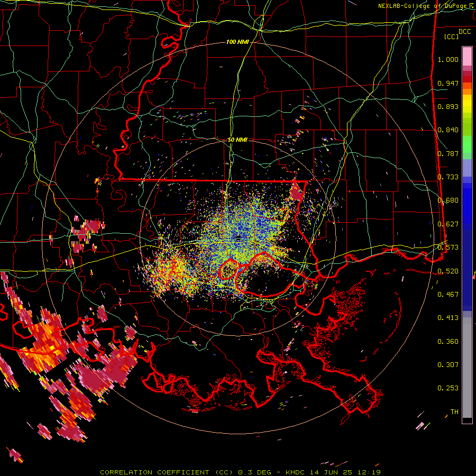
Task: Click the 50 NMI range ring label
Action: 237,140
